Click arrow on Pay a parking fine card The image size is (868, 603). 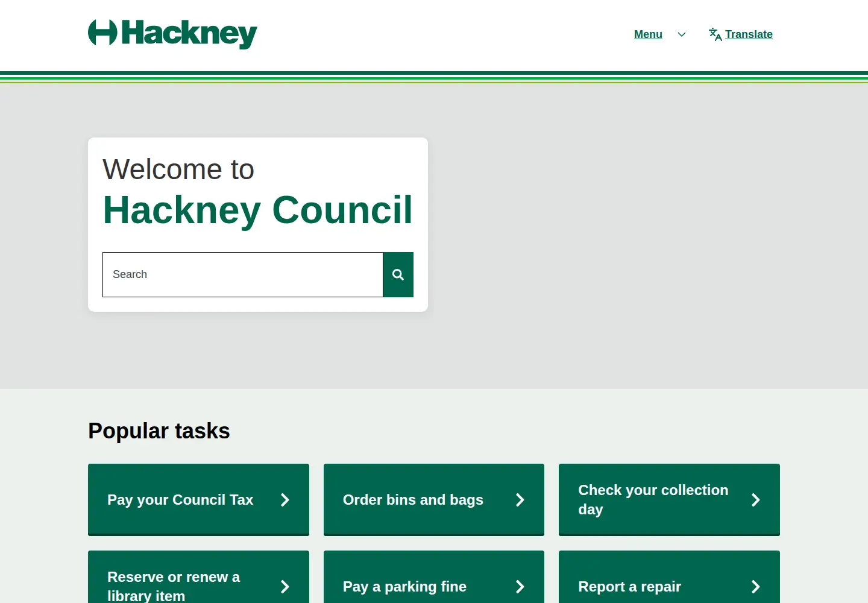click(520, 587)
